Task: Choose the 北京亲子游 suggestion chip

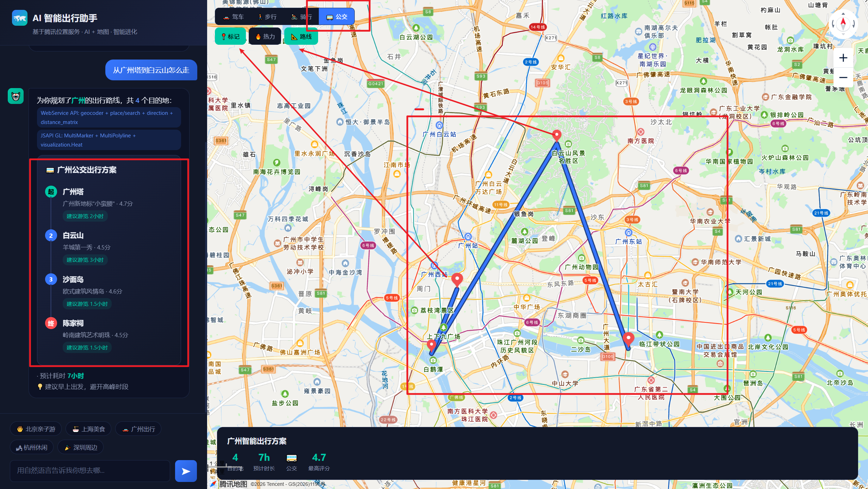Action: [x=36, y=429]
